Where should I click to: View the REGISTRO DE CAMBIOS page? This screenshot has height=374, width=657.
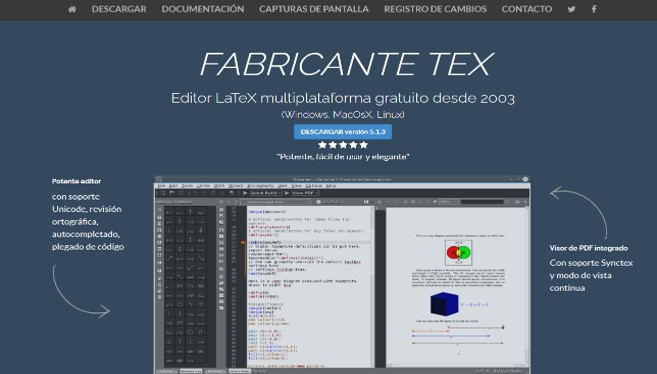[435, 9]
